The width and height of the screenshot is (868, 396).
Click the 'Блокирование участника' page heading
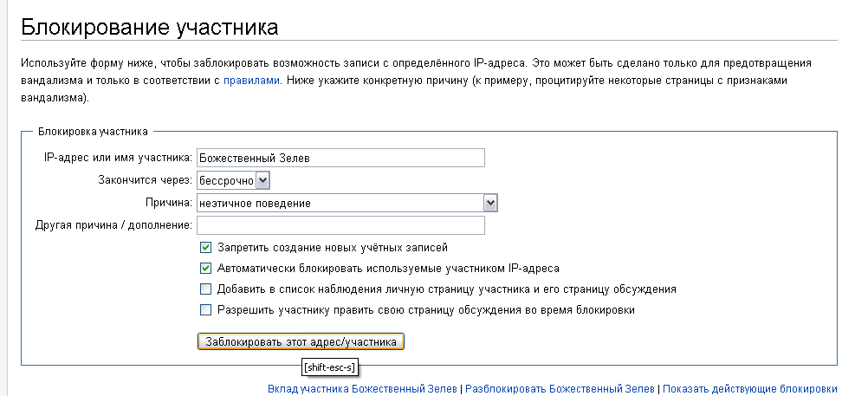(149, 27)
